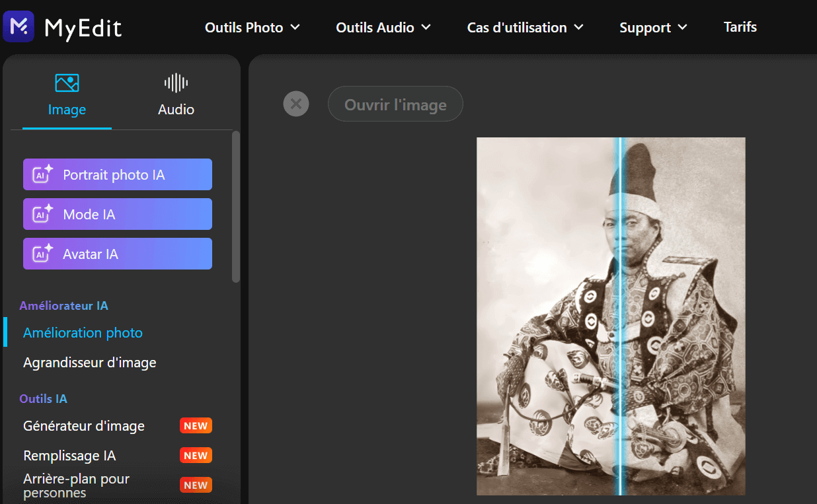Image resolution: width=817 pixels, height=504 pixels.
Task: Open the Support dropdown
Action: pos(653,27)
